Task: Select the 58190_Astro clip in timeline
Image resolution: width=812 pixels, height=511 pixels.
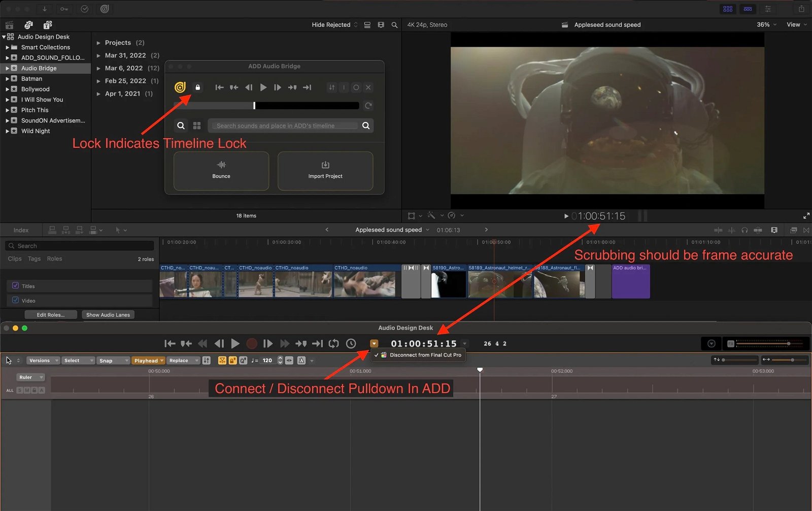Action: (449, 281)
